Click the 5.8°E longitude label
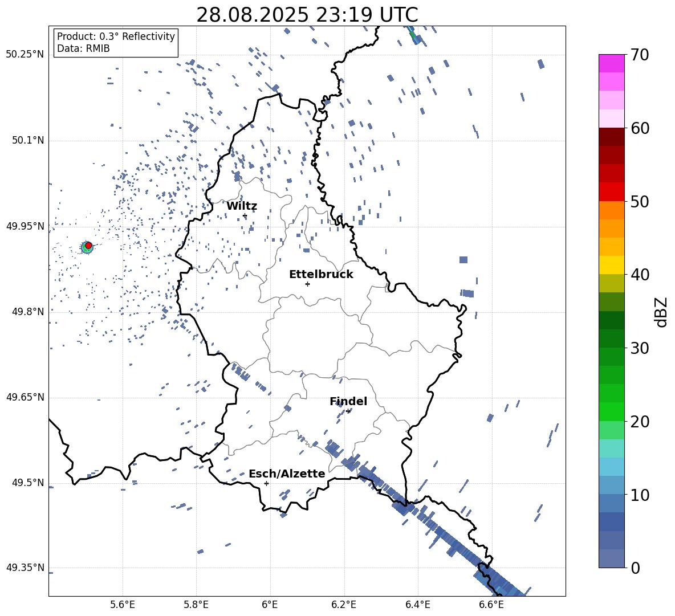Screen dimensions: 675x616 pyautogui.click(x=196, y=605)
